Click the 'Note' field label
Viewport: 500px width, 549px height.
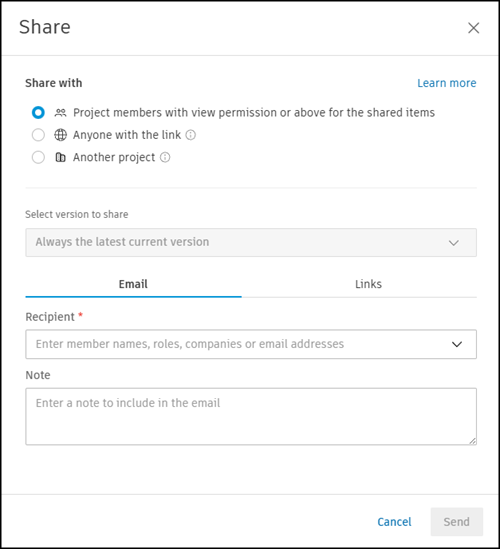[x=38, y=375]
